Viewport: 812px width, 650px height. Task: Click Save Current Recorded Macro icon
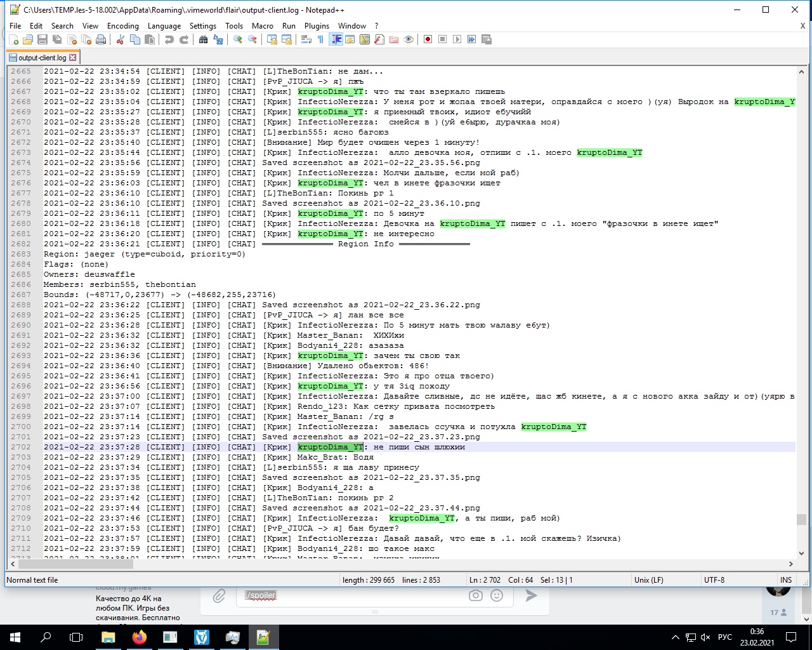coord(487,39)
